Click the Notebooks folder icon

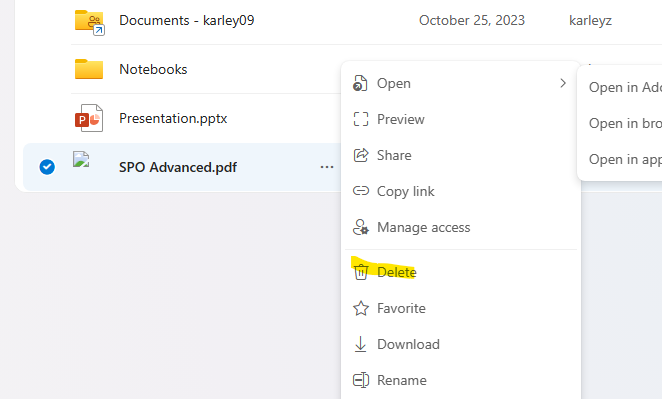89,69
